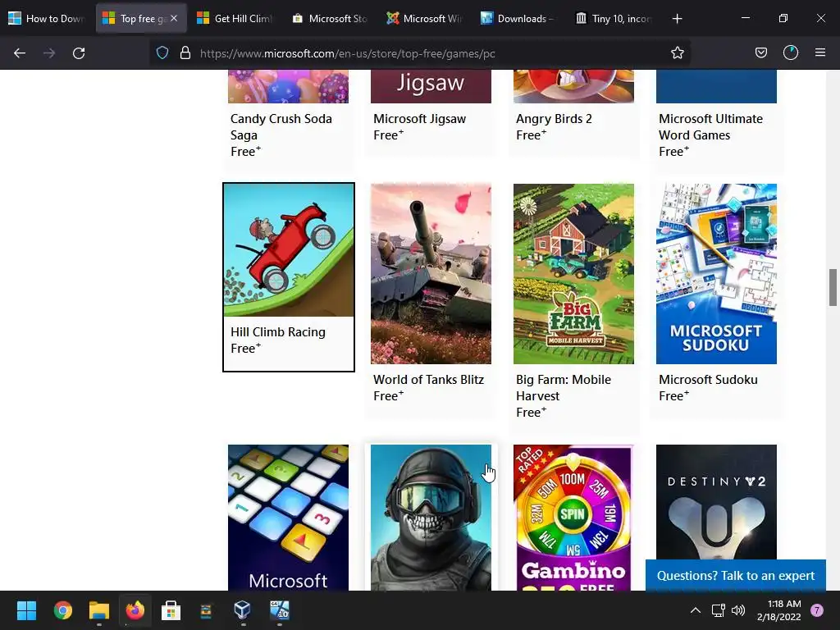Open the Destiny 2 game thumbnail
This screenshot has width=840, height=630.
pos(716,504)
